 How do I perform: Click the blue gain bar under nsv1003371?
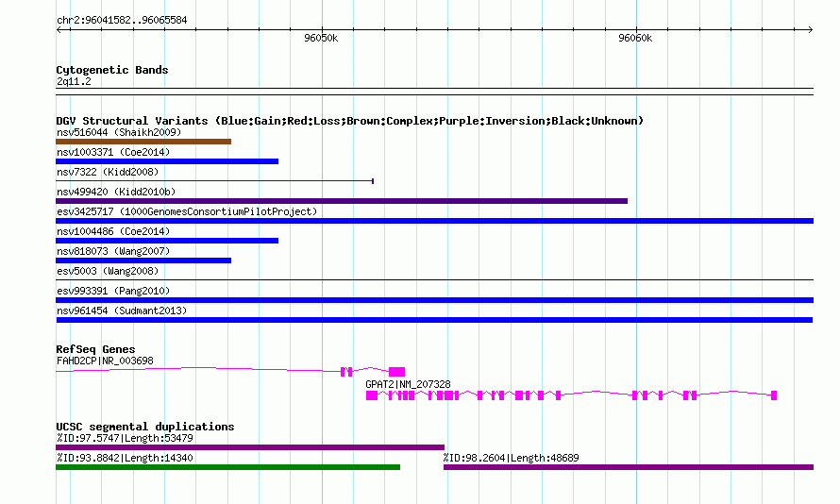pyautogui.click(x=167, y=161)
